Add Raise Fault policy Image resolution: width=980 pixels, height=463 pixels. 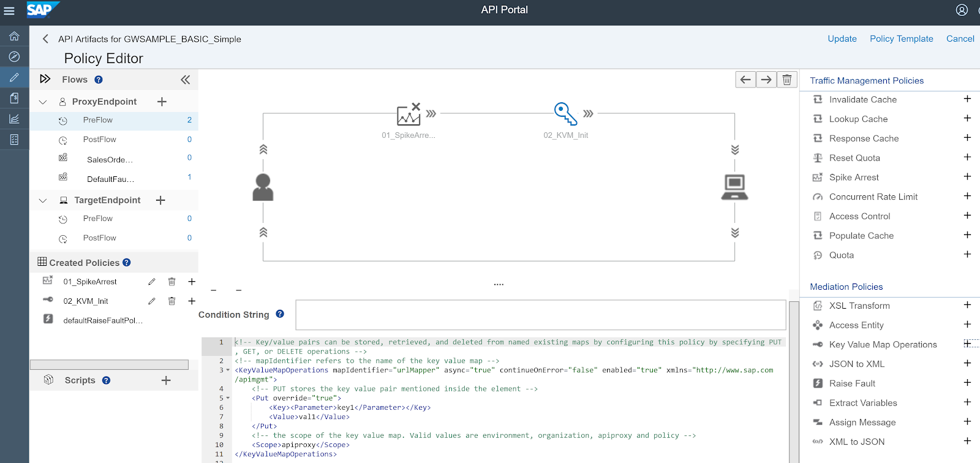967,383
